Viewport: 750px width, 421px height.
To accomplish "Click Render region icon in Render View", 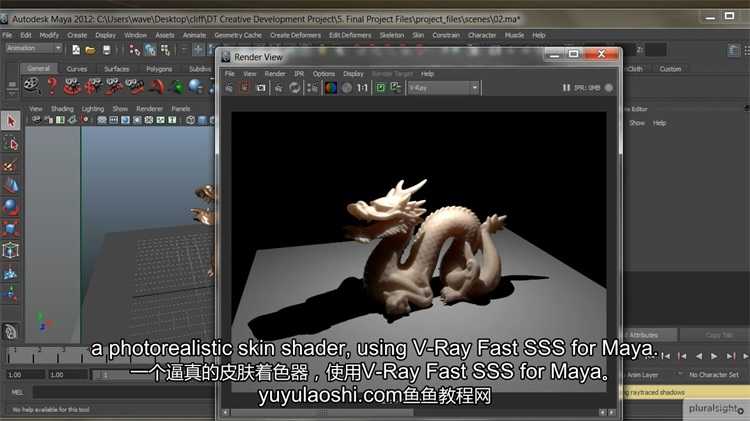I will click(x=244, y=88).
